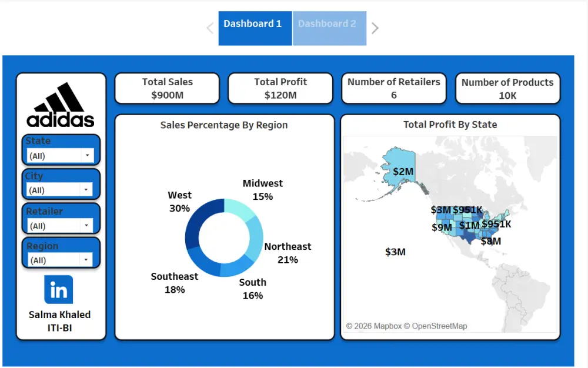Open the City filter dropdown
Screen dimensions: 588x368
[x=87, y=190]
